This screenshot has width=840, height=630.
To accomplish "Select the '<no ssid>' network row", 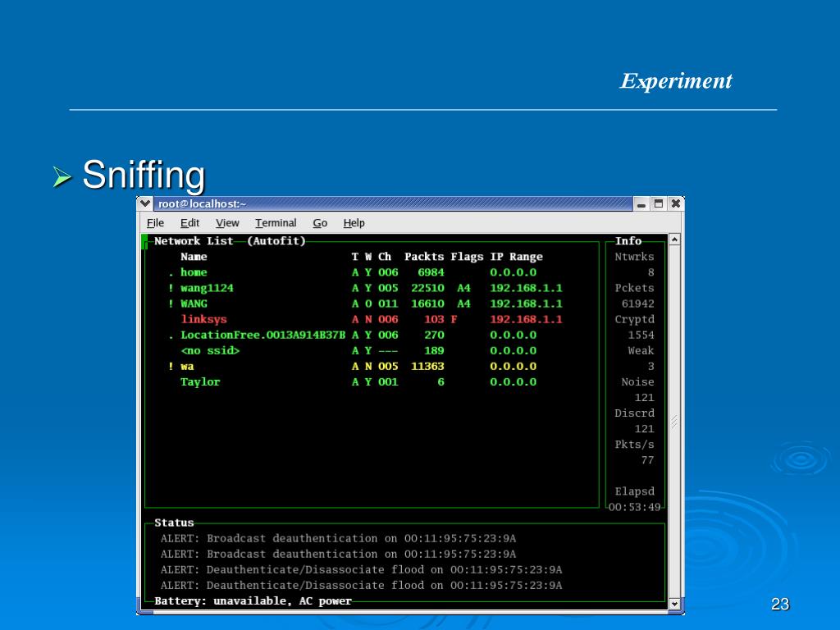I will point(358,350).
